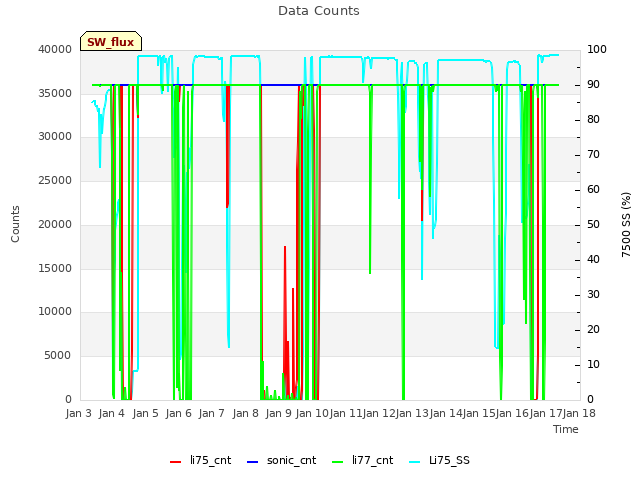
Task: Click the 60 tick label on SS axis
Action: click(x=593, y=190)
